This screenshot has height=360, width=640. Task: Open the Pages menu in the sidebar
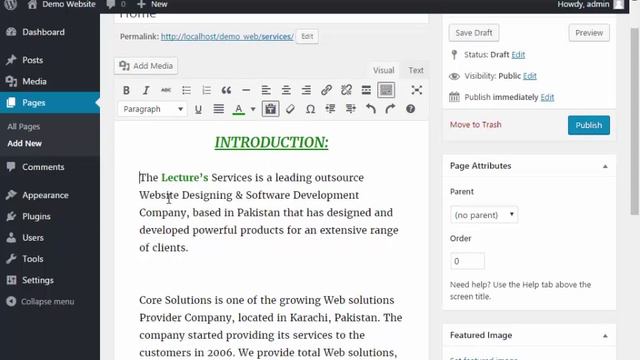click(50, 102)
